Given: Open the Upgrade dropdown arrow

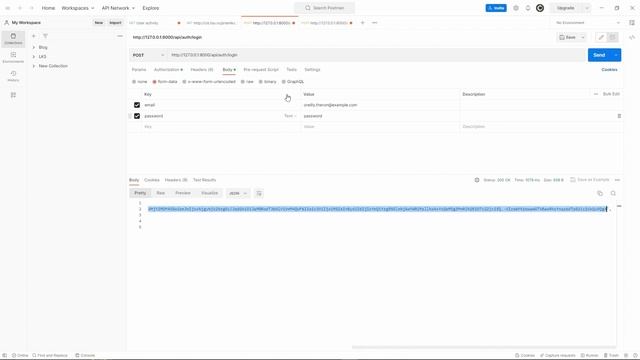Looking at the screenshot, I should [x=587, y=8].
